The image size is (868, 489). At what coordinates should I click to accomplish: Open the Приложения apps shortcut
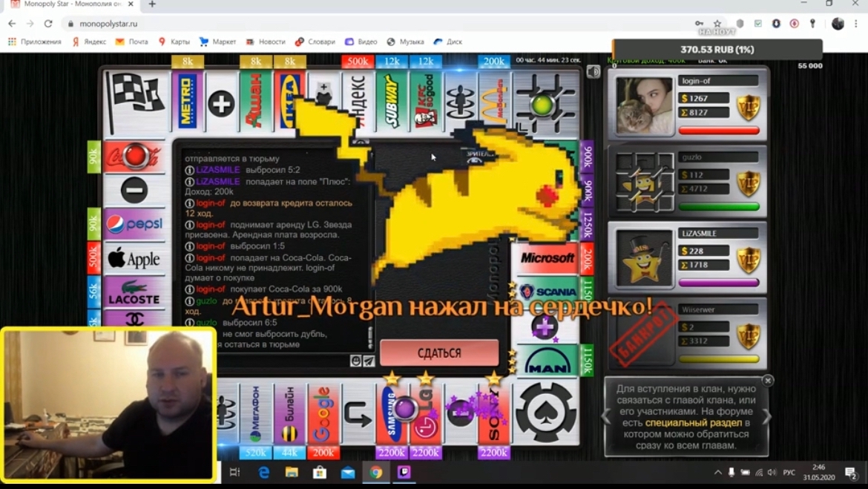pyautogui.click(x=34, y=42)
